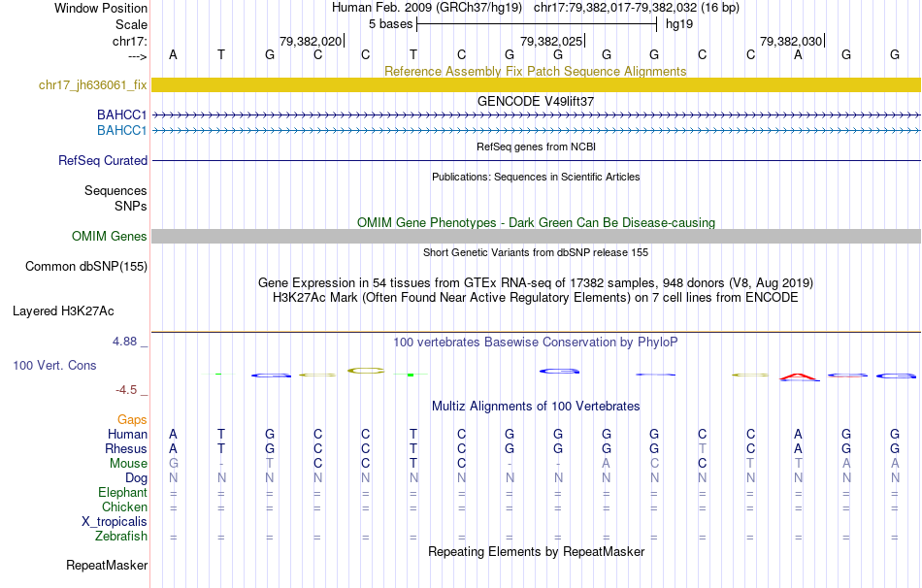Click the H3K27Ac Mark ENCODE title
922x588 pixels.
coord(536,298)
